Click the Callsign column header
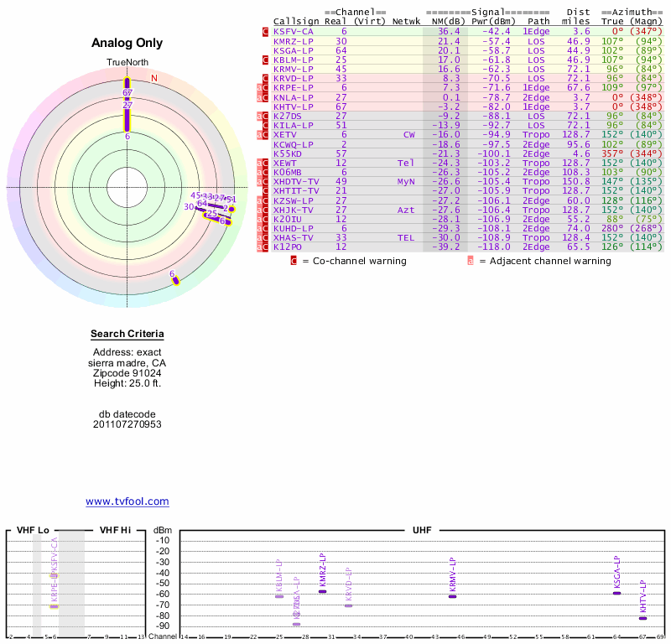 (296, 21)
